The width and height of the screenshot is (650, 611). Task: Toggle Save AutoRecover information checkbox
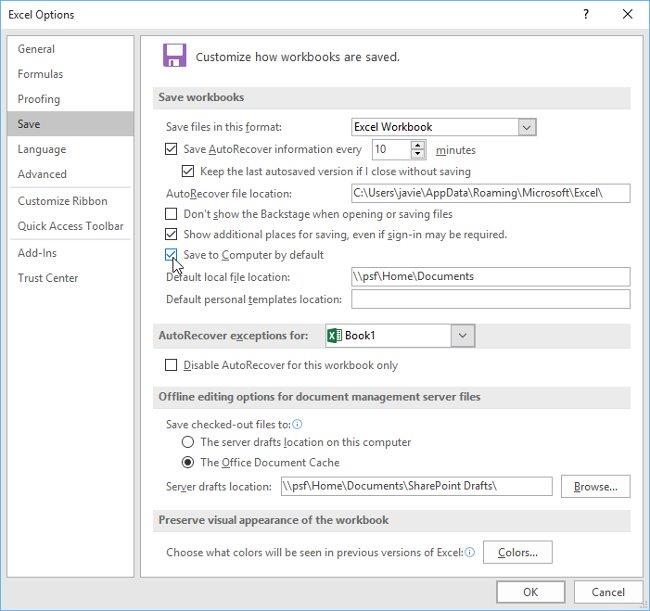[x=171, y=150]
